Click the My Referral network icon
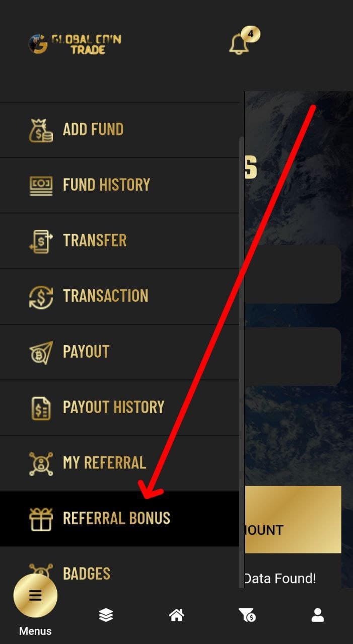 41,463
